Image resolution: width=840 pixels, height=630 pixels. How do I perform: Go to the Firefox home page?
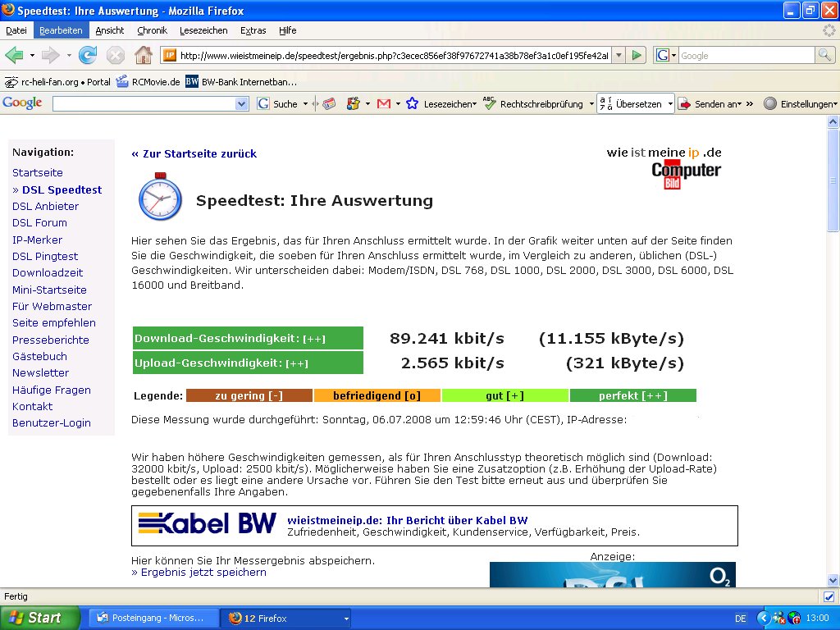click(x=143, y=56)
